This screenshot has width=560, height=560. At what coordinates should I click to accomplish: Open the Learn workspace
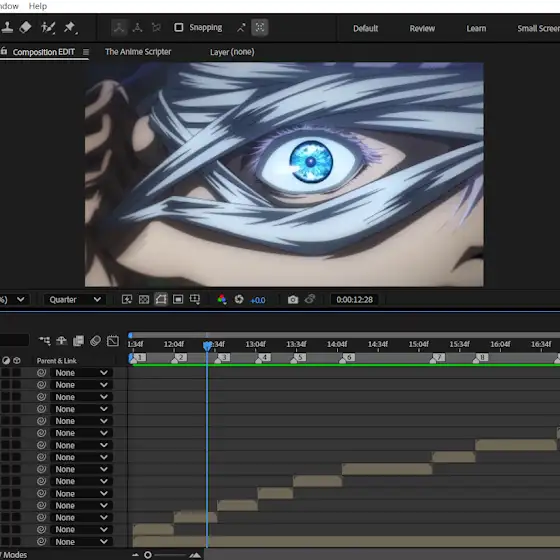point(476,28)
